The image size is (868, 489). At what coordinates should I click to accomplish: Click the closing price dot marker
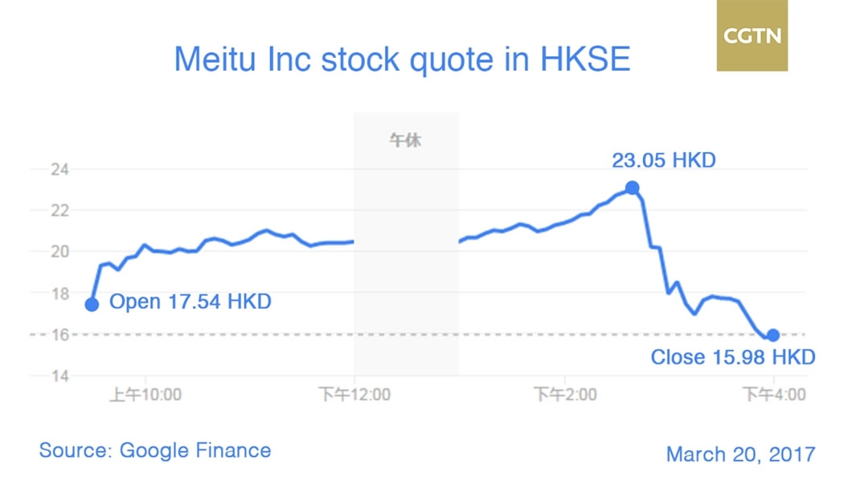tap(773, 335)
